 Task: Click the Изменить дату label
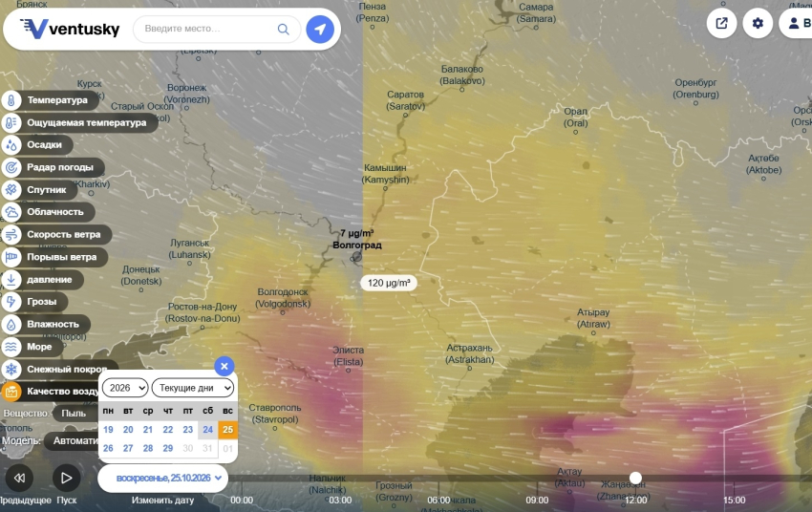[162, 501]
